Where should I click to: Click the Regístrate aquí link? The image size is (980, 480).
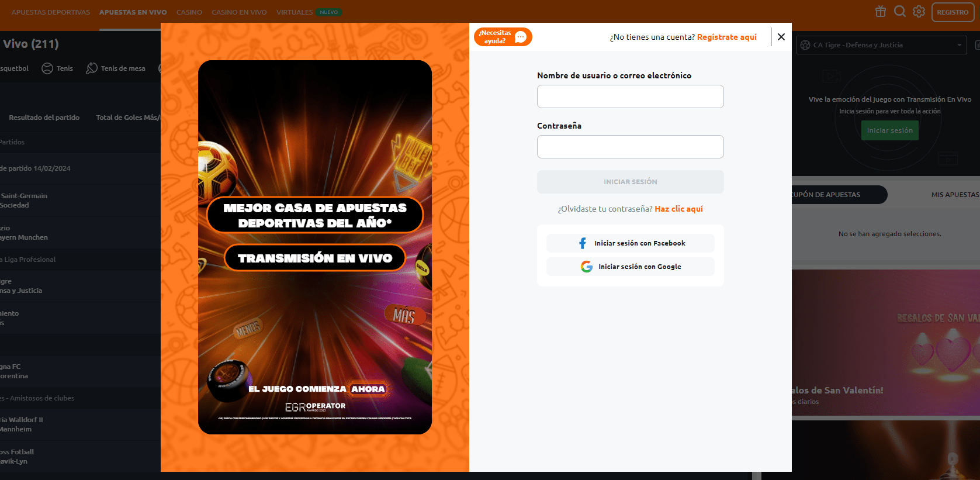click(x=726, y=37)
